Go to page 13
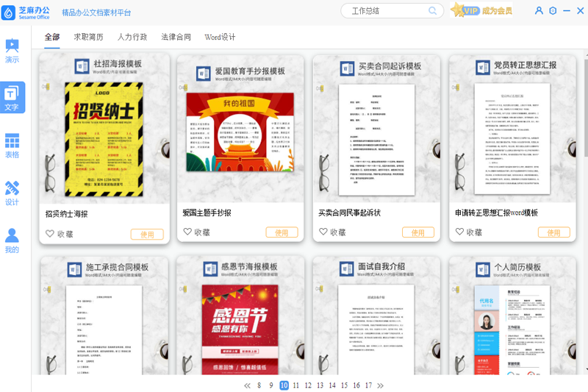 click(x=320, y=385)
